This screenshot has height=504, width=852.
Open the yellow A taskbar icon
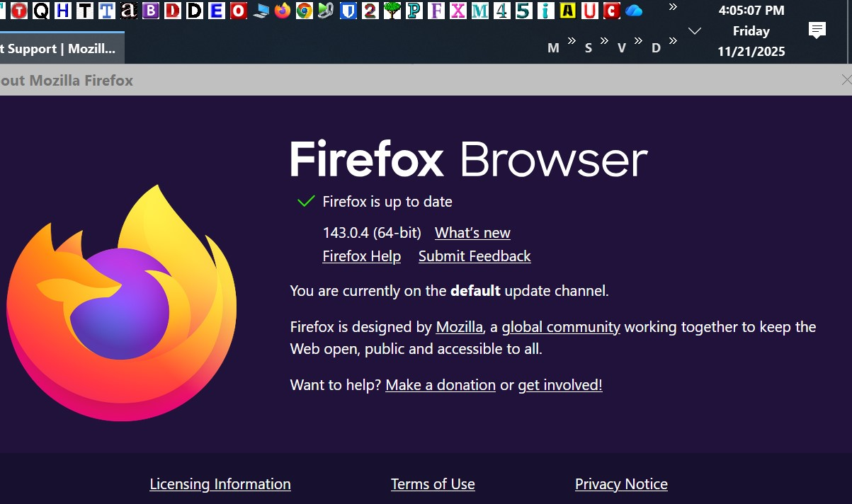(567, 11)
